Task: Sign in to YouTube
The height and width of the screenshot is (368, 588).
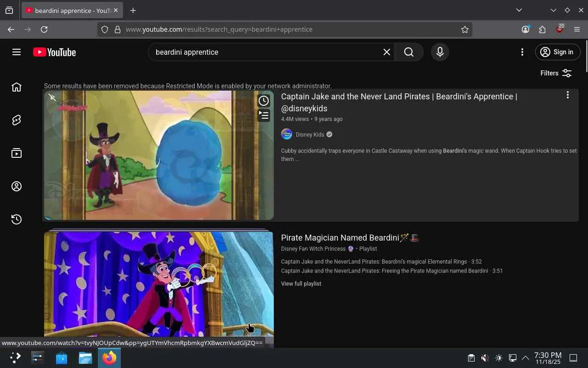Action: 557,52
